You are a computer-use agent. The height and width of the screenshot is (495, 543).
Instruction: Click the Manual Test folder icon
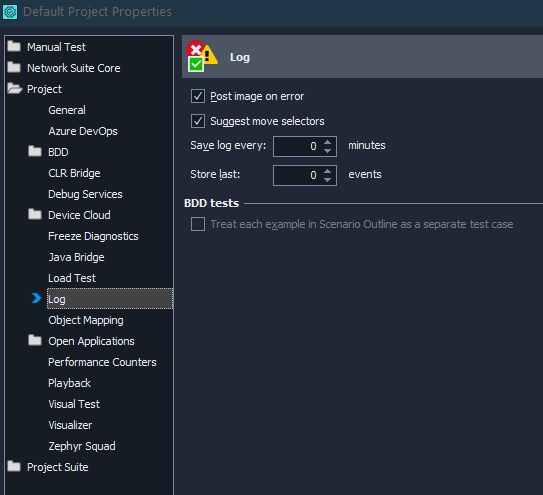(14, 46)
